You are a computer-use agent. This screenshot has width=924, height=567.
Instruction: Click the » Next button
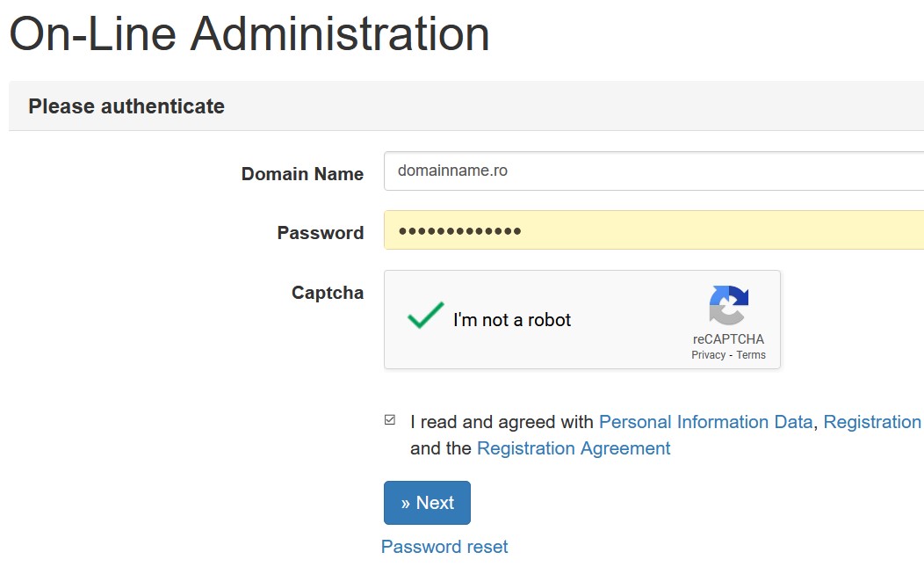point(427,503)
